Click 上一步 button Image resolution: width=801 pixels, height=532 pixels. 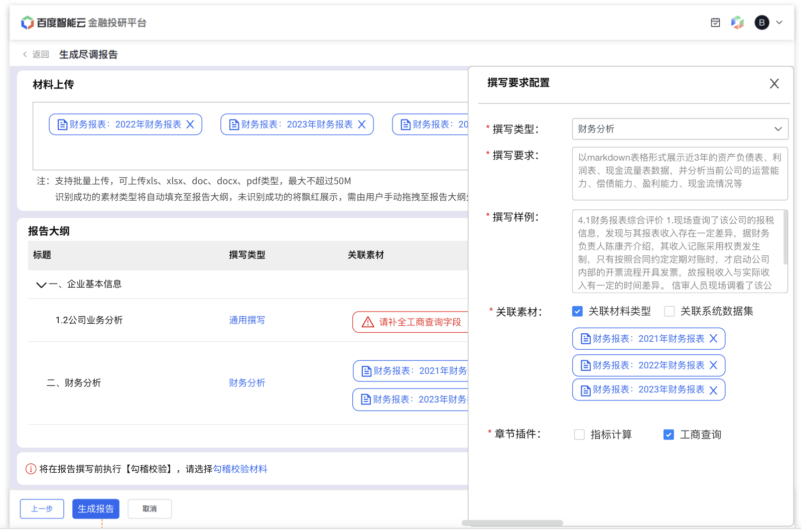[x=42, y=509]
